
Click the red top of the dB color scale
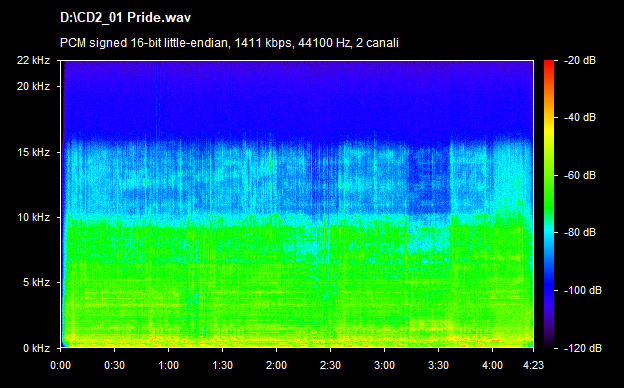(x=549, y=66)
